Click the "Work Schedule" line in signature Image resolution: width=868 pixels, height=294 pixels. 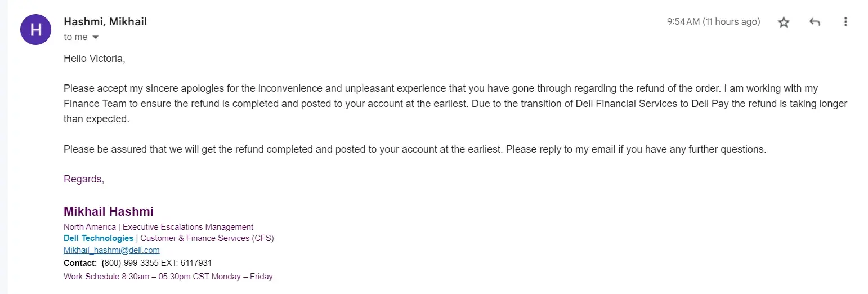tap(168, 277)
